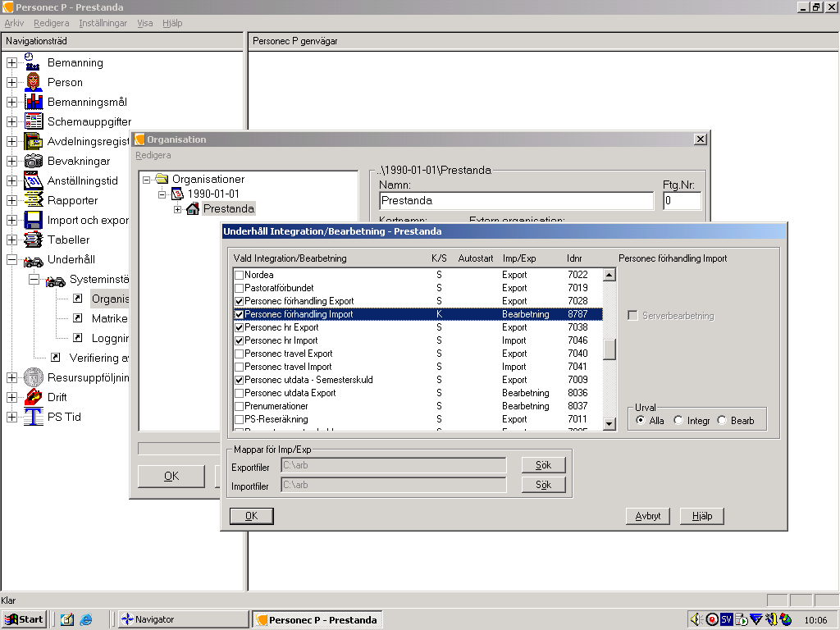This screenshot has height=630, width=840.
Task: Expand the Person tree node
Action: point(11,83)
